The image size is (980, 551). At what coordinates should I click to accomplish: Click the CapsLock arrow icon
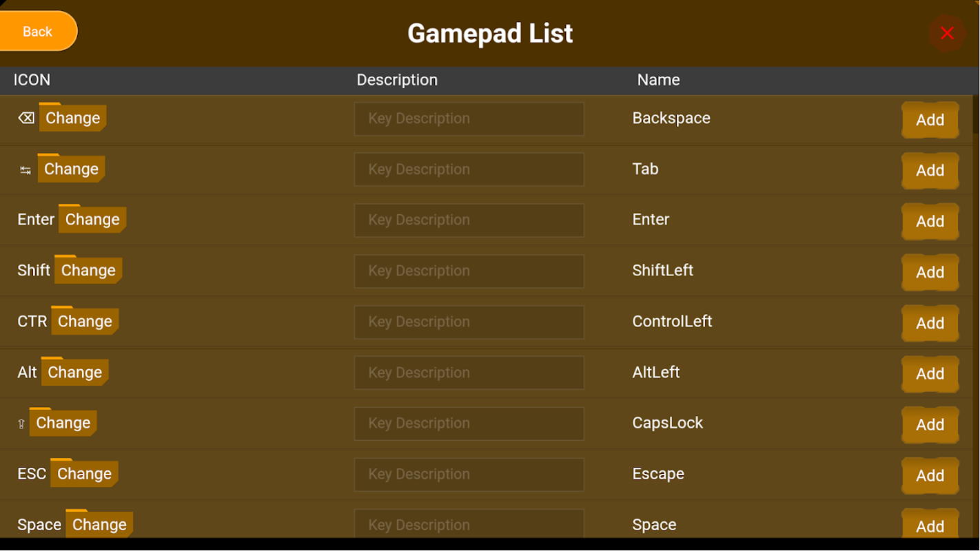(21, 424)
